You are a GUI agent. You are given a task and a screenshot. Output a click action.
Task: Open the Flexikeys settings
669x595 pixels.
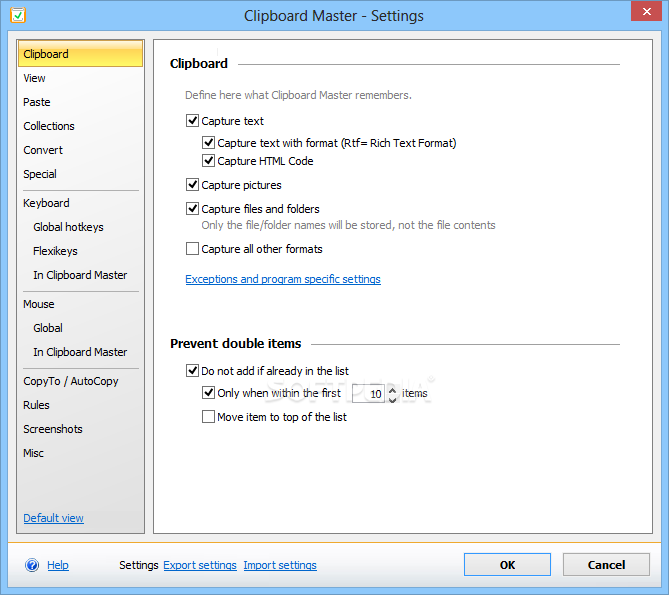55,251
